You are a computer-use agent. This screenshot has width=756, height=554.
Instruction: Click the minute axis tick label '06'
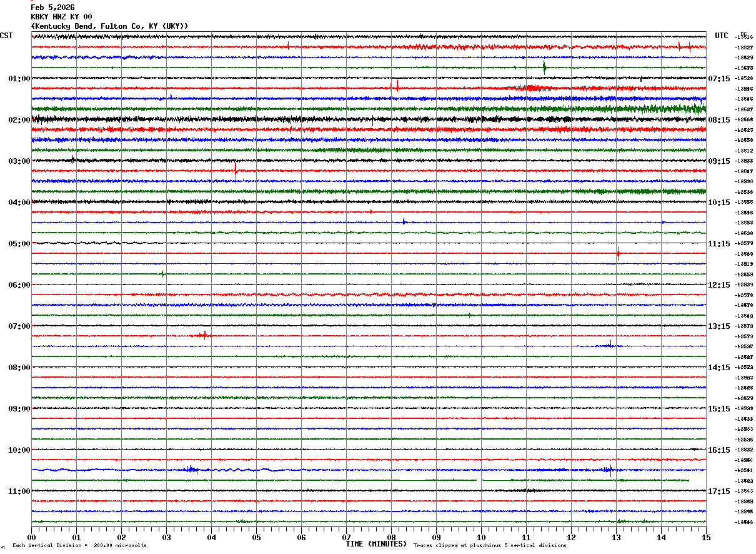tap(301, 537)
